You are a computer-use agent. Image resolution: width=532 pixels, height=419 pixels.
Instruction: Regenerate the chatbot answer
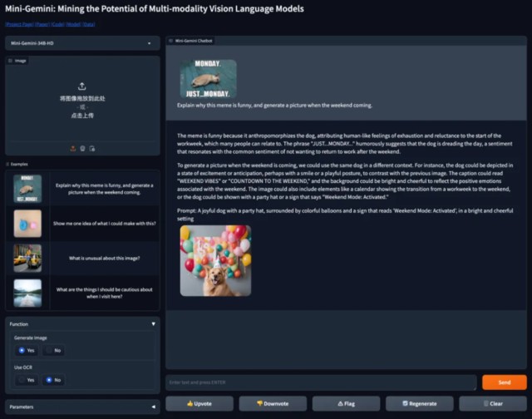[419, 403]
